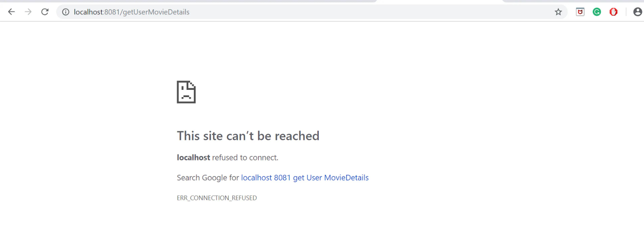The height and width of the screenshot is (241, 644).
Task: Open the 'localhost 8081 get User MovieDetails' search link
Action: (305, 178)
